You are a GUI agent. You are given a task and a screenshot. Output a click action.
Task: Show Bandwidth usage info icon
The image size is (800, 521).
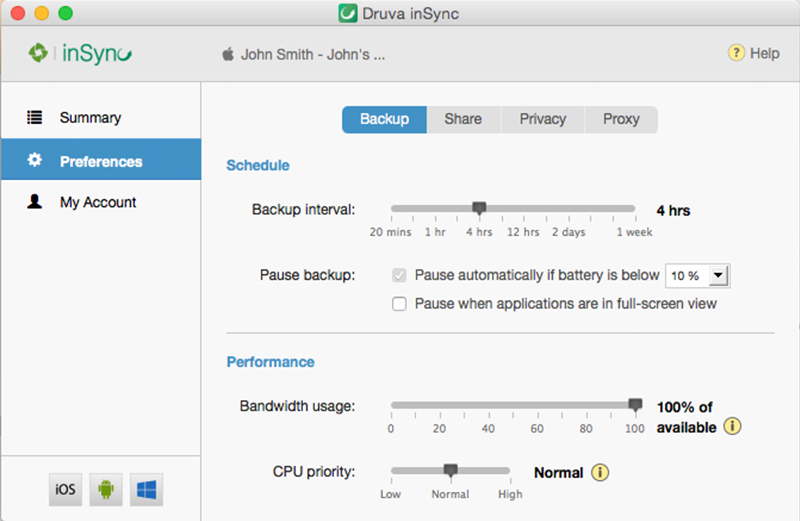(733, 426)
